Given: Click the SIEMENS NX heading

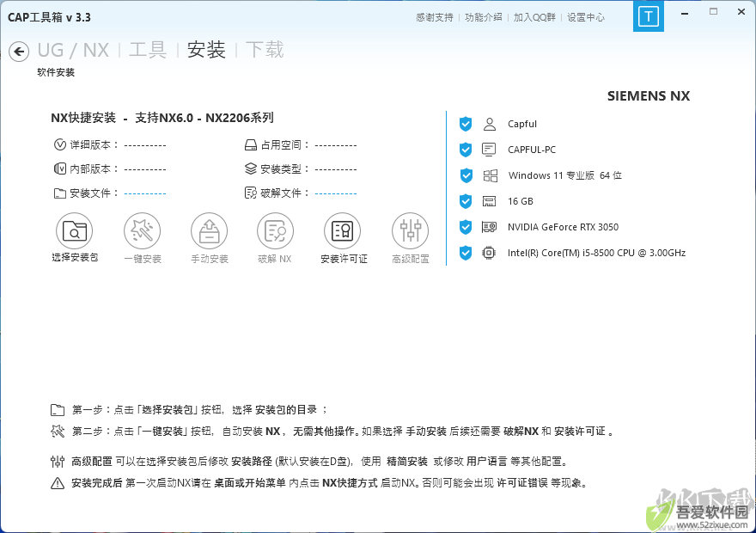Looking at the screenshot, I should [x=649, y=96].
